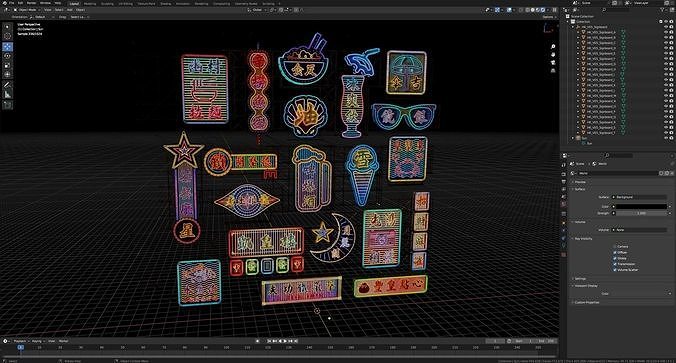676x363 pixels.
Task: Pick the Annotate pencil tool
Action: 8,85
